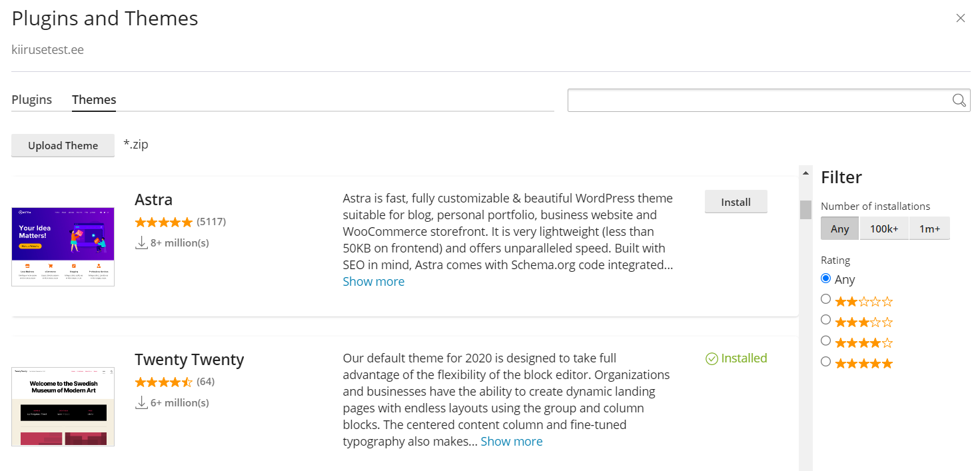Select the four-star rating filter
This screenshot has width=980, height=471.
click(825, 340)
